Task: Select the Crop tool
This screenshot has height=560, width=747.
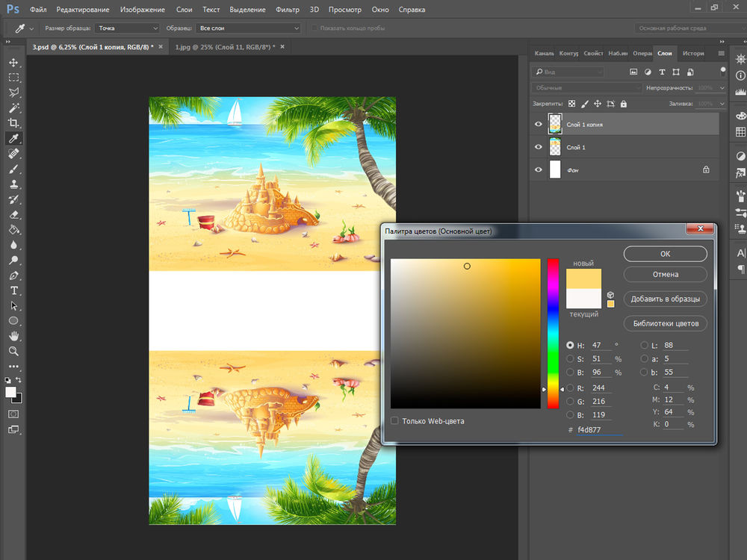Action: click(x=13, y=123)
